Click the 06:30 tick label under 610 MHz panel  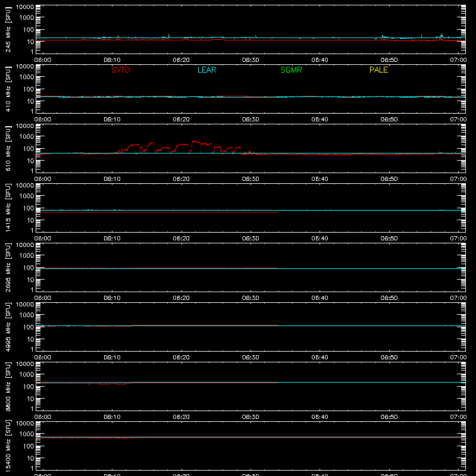pos(250,179)
